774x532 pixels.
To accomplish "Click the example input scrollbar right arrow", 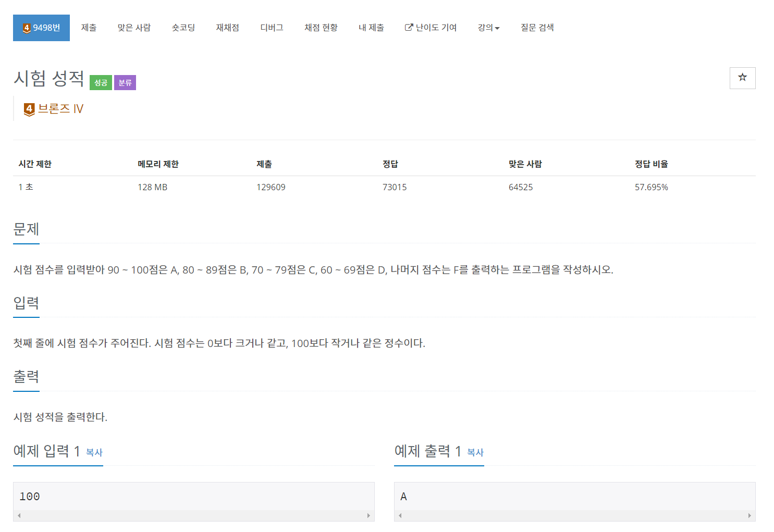I will click(x=368, y=515).
